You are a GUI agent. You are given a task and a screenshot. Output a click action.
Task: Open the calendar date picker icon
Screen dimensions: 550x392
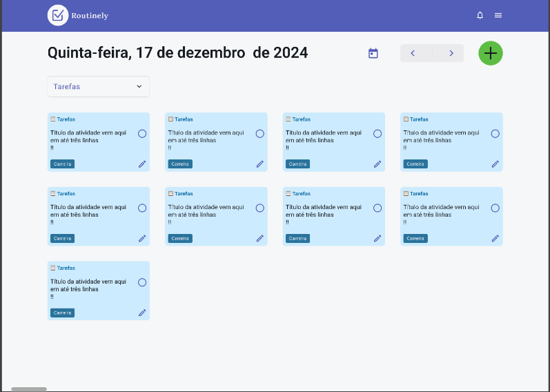click(373, 53)
